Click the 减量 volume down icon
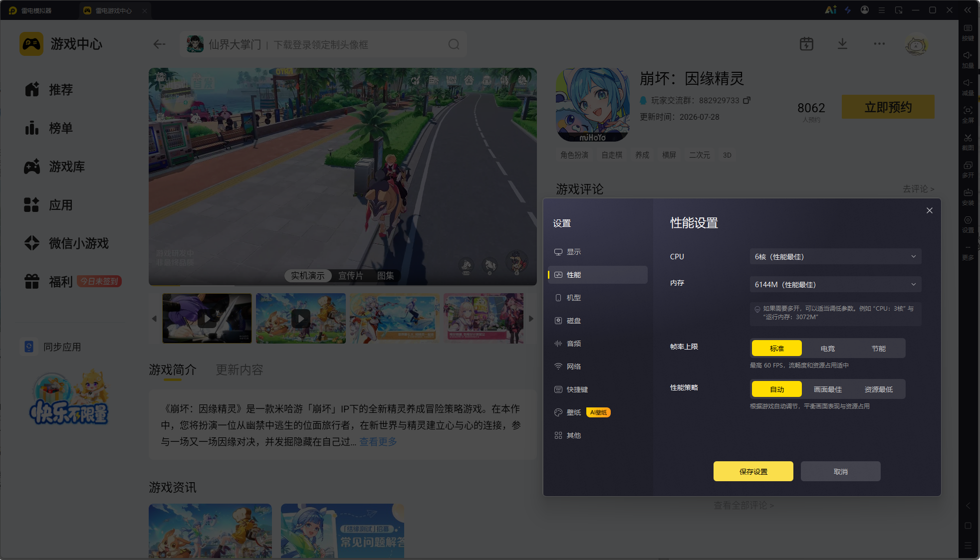 pos(968,87)
